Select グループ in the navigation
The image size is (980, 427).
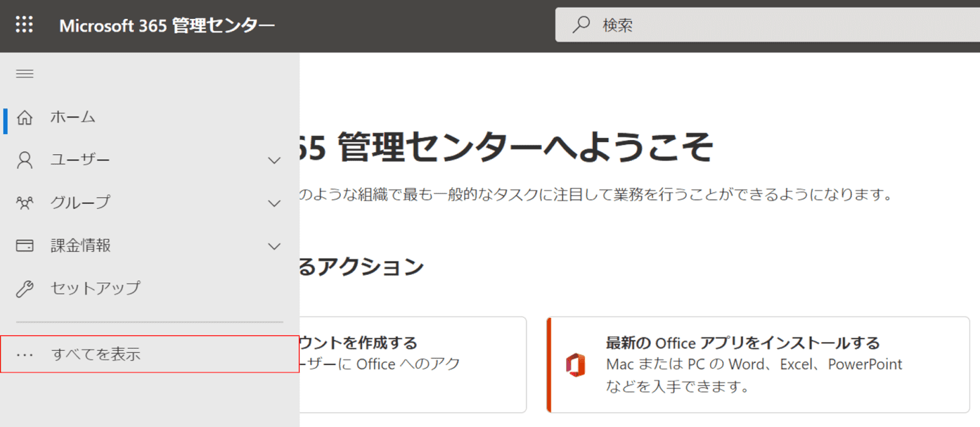(x=151, y=203)
